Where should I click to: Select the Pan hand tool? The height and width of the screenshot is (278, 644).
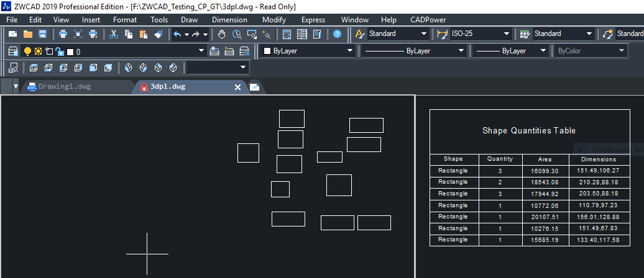222,34
